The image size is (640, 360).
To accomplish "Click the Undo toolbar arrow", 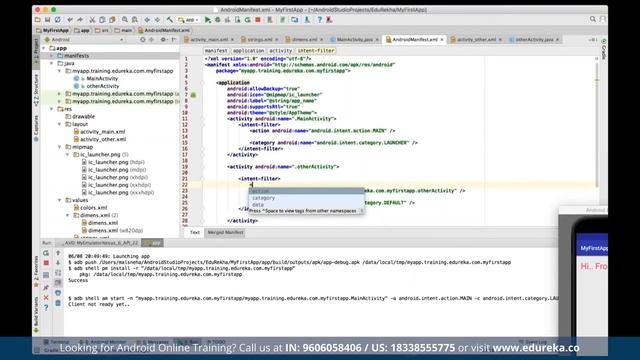I will (70, 20).
